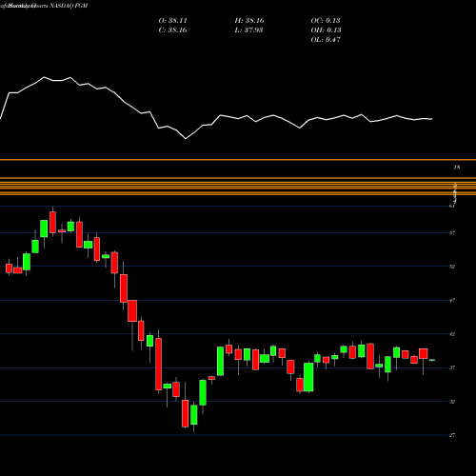Select the open value 'O: 38.11'
This screenshot has width=476, height=476.
[x=172, y=21]
